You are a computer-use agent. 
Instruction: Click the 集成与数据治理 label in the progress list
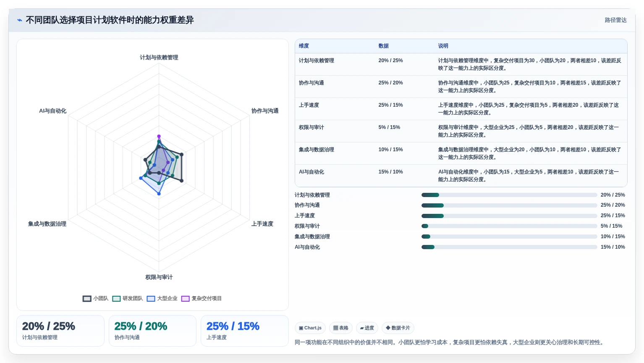click(x=312, y=237)
